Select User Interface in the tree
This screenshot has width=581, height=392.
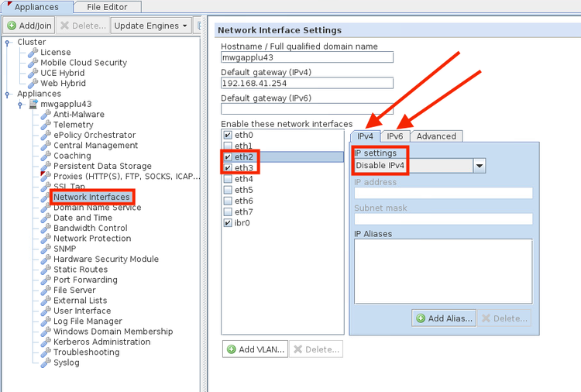coord(82,311)
